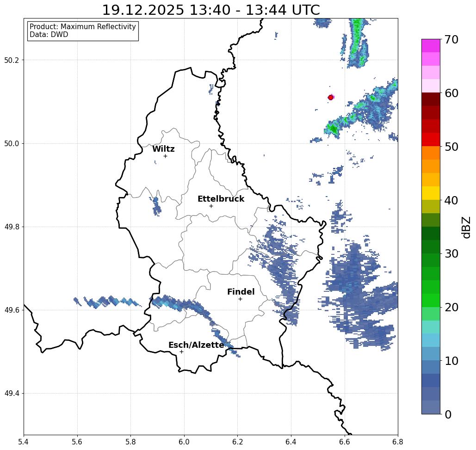This screenshot has height=450, width=476.
Task: Click the 6.4 longitude axis label
Action: (291, 442)
